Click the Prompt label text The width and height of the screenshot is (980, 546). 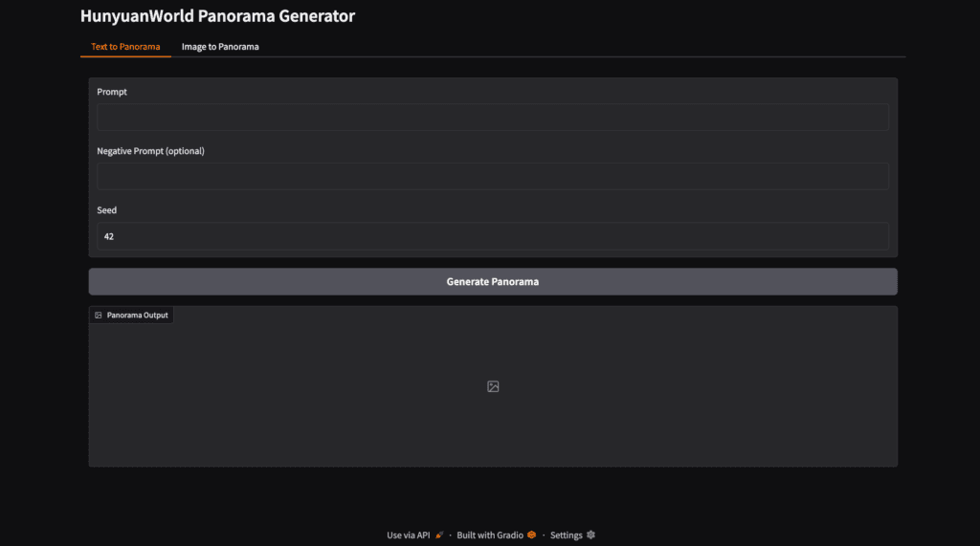tap(112, 92)
